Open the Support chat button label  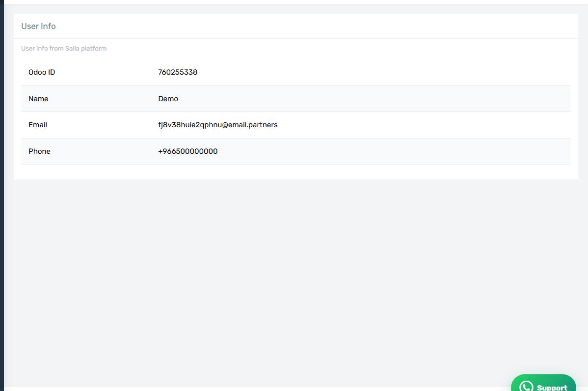[552, 388]
